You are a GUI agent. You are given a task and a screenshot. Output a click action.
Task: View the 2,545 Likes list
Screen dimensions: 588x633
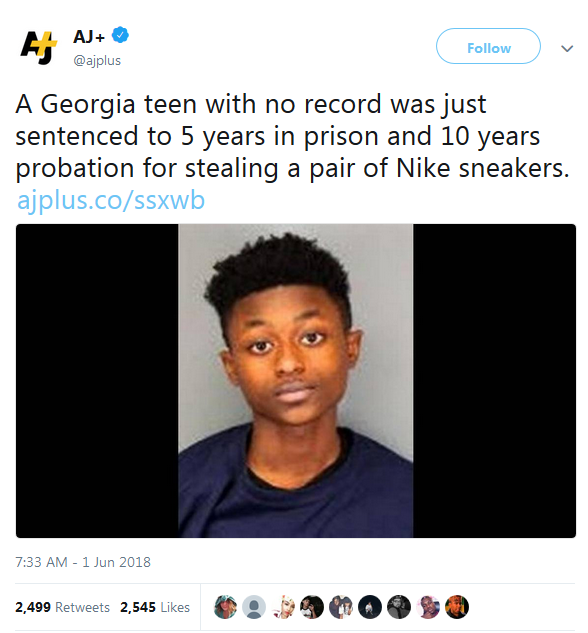(155, 607)
